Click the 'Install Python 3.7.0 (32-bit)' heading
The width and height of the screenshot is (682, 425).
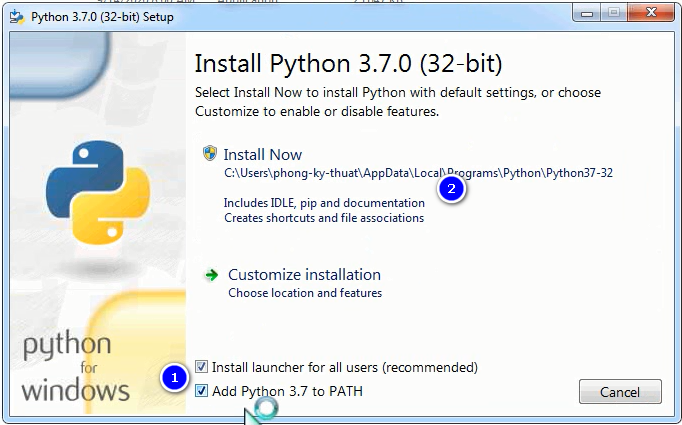point(348,64)
